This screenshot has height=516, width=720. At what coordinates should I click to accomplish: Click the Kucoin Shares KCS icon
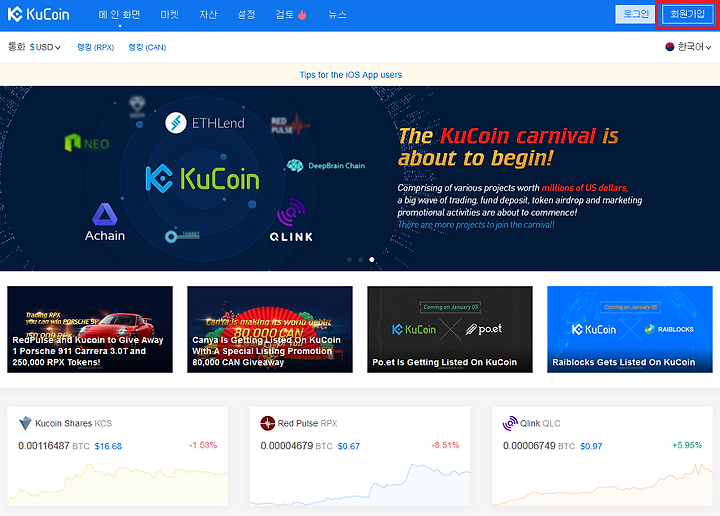tap(25, 423)
